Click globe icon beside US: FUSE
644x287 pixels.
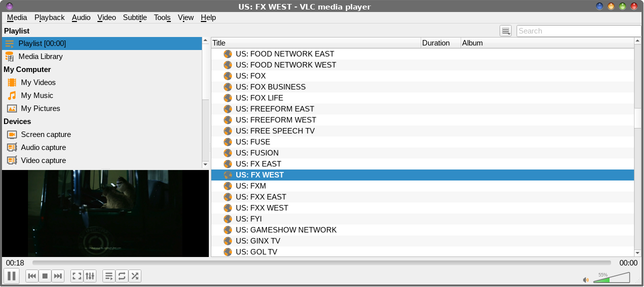point(228,142)
